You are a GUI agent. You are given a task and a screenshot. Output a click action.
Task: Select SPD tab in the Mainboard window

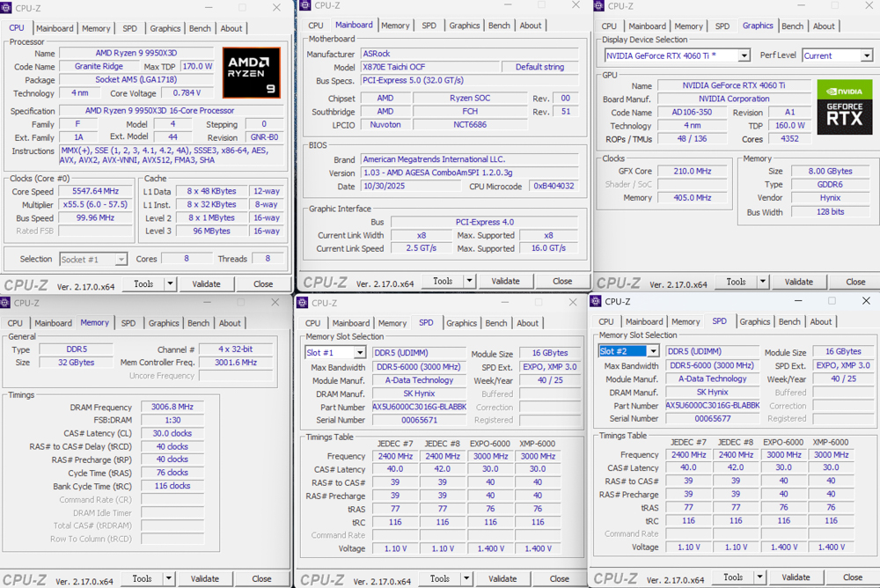click(x=429, y=26)
